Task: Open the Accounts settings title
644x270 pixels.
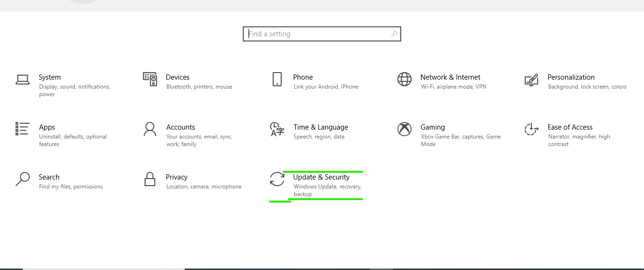Action: pos(181,127)
